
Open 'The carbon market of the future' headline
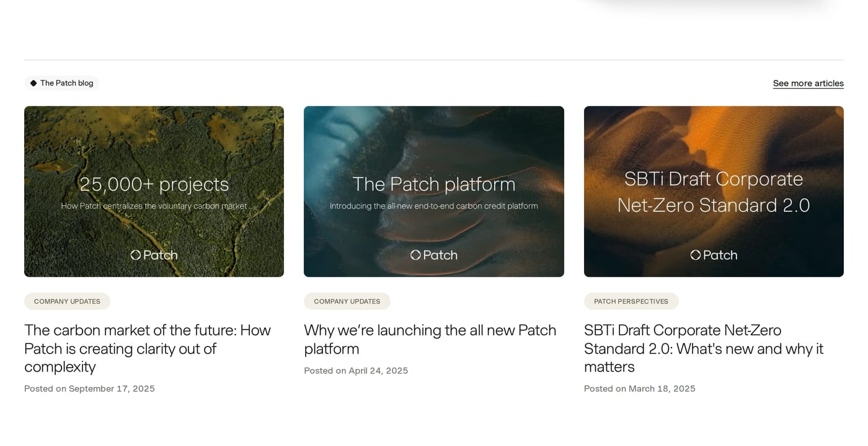(x=148, y=348)
